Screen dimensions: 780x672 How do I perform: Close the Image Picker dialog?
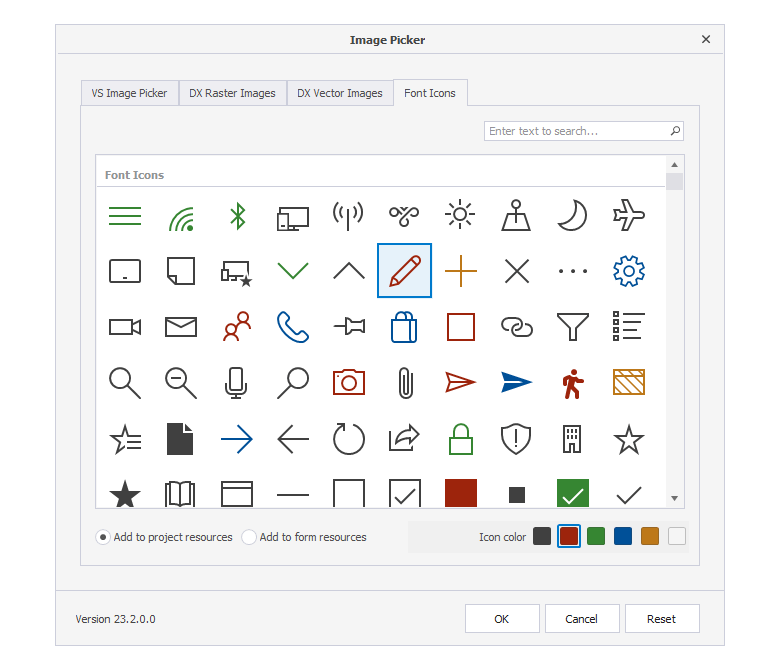[x=706, y=39]
